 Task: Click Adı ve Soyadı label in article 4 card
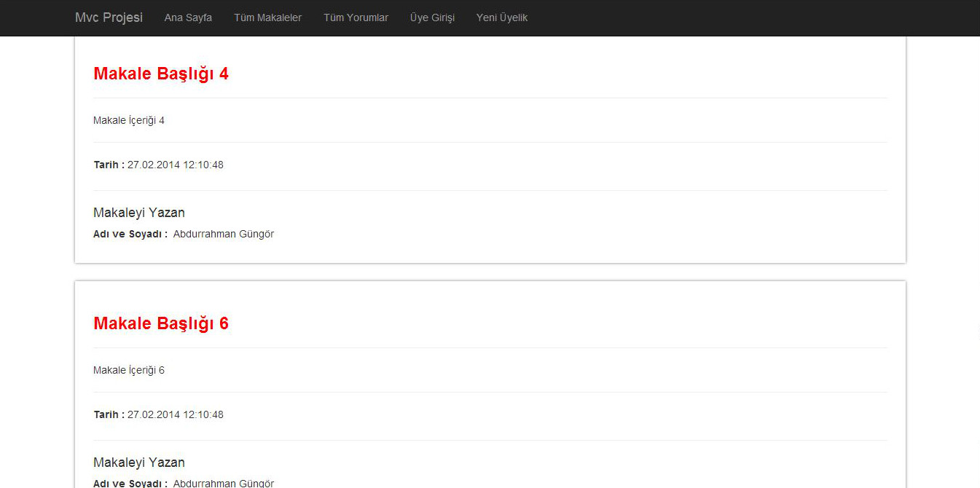click(x=130, y=234)
